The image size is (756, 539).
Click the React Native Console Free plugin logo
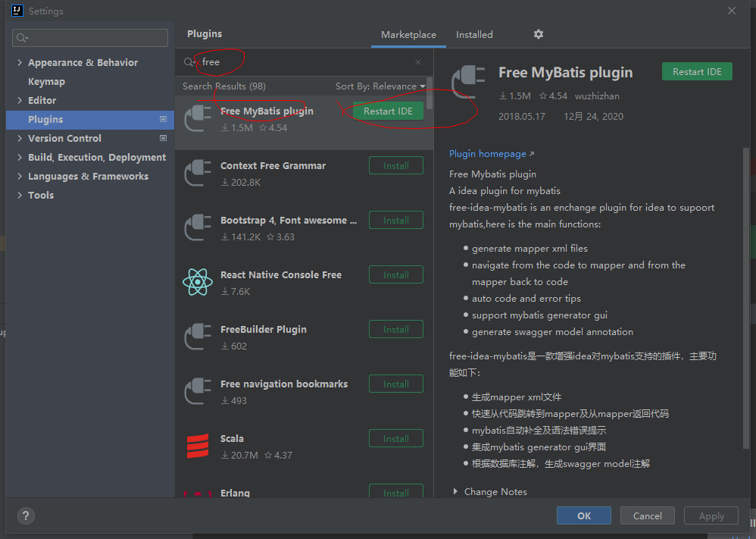pos(198,282)
